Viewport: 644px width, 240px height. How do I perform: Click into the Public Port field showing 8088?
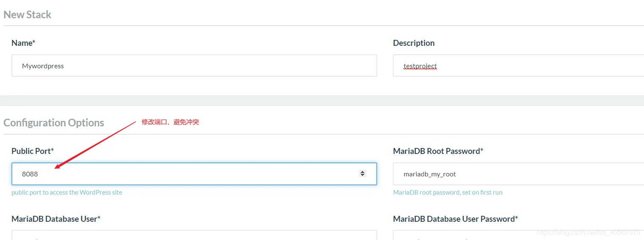(x=182, y=174)
